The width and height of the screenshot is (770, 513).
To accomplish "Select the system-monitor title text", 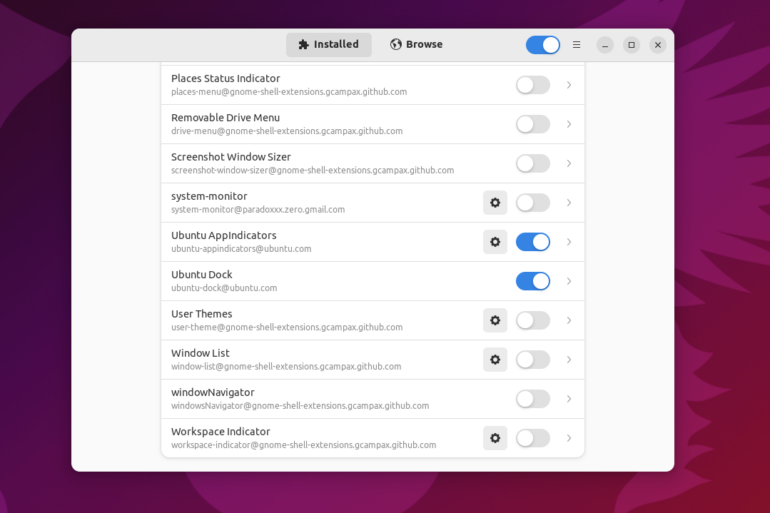I will point(209,196).
